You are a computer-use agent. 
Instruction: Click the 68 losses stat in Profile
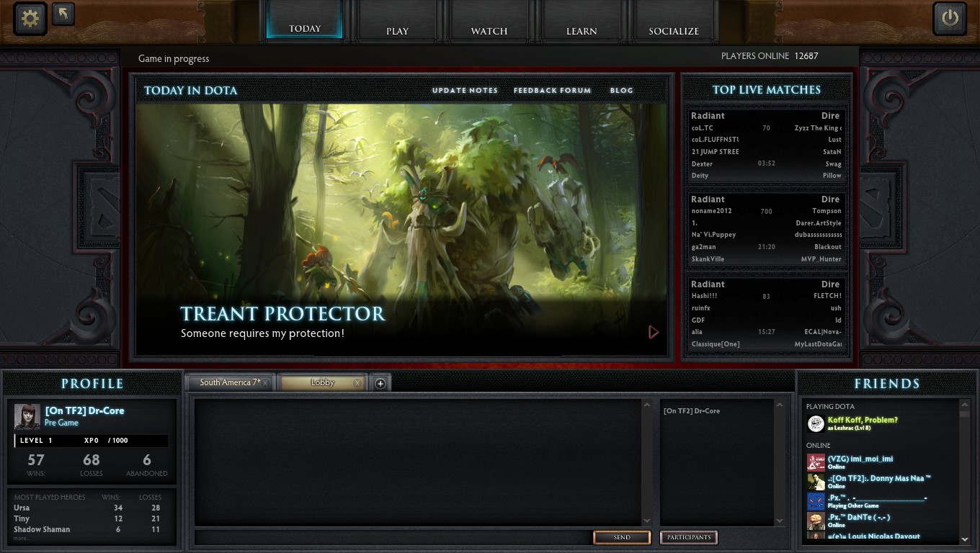coord(92,464)
